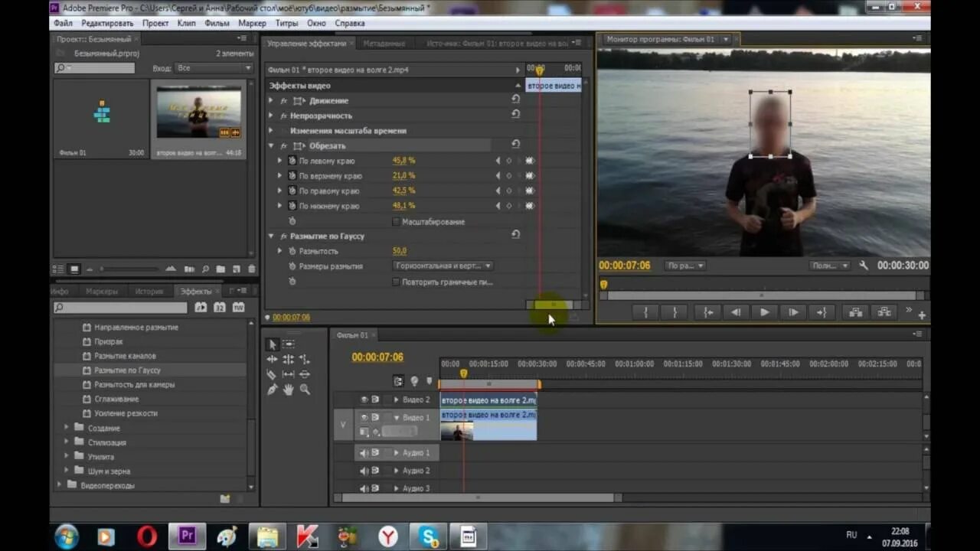Select the Selection arrow tool
This screenshot has height=551, width=980.
pyautogui.click(x=272, y=344)
